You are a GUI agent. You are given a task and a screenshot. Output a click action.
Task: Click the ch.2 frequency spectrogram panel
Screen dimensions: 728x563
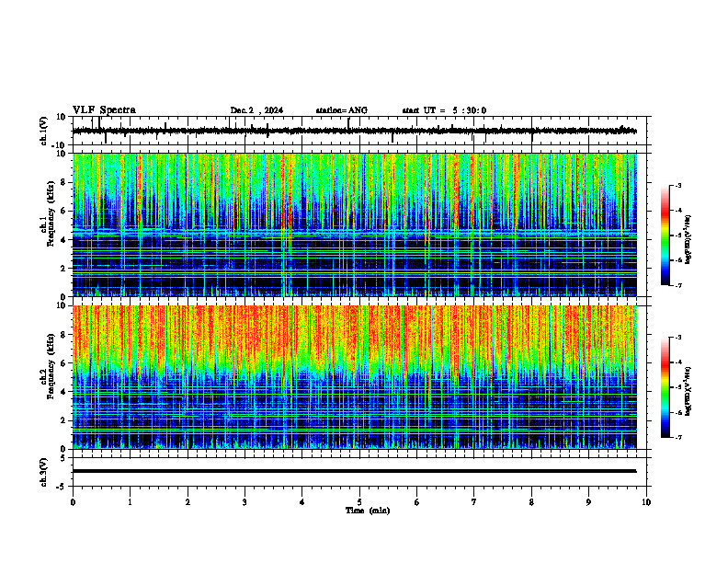(x=354, y=377)
